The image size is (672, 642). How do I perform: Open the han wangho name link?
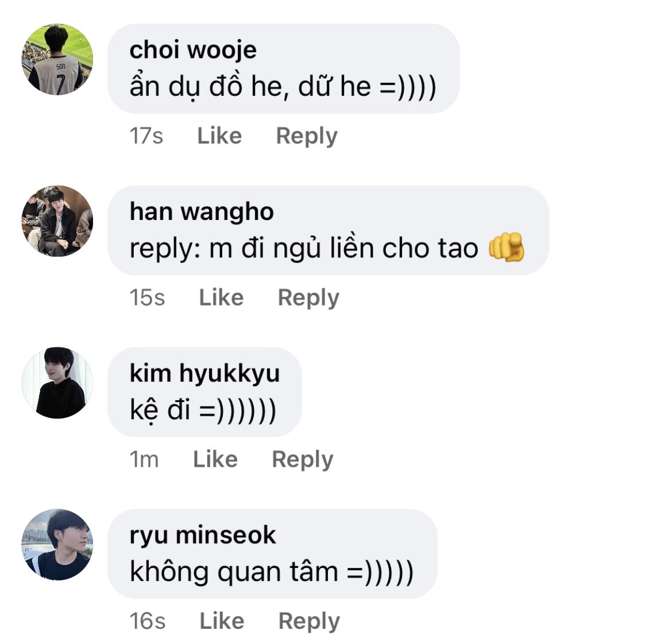(202, 212)
